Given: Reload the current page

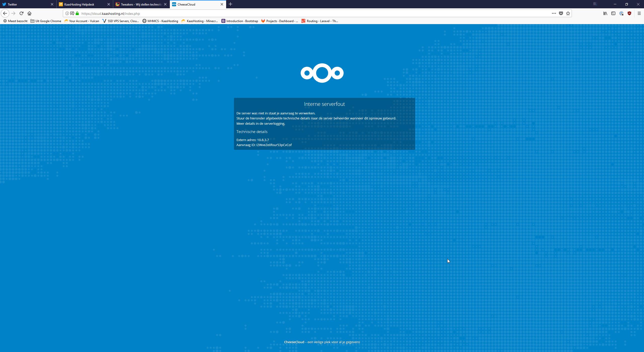Looking at the screenshot, I should (21, 13).
